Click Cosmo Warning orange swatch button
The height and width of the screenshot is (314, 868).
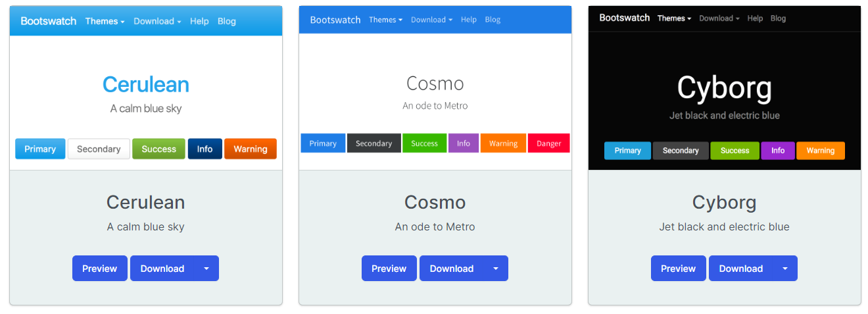point(503,144)
